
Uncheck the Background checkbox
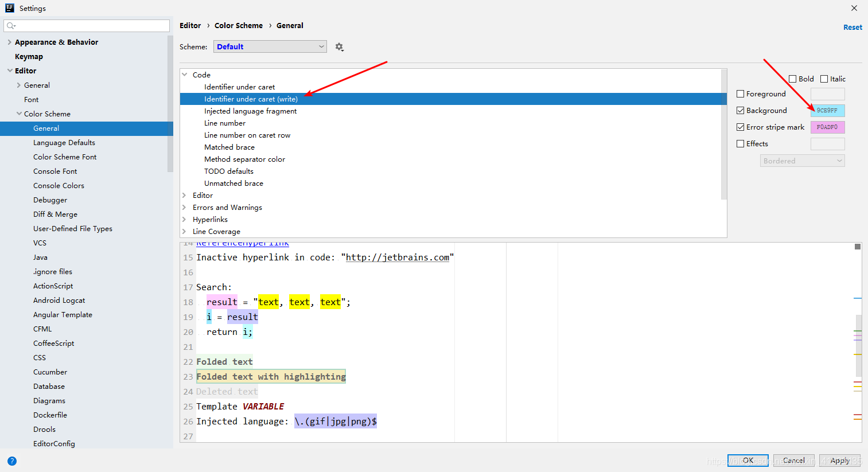click(x=740, y=111)
